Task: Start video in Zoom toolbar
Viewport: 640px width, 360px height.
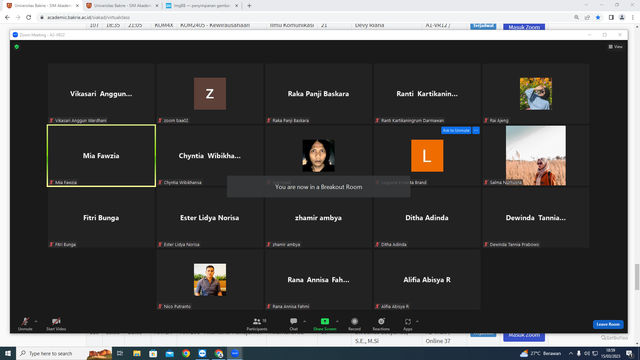Action: tap(56, 324)
